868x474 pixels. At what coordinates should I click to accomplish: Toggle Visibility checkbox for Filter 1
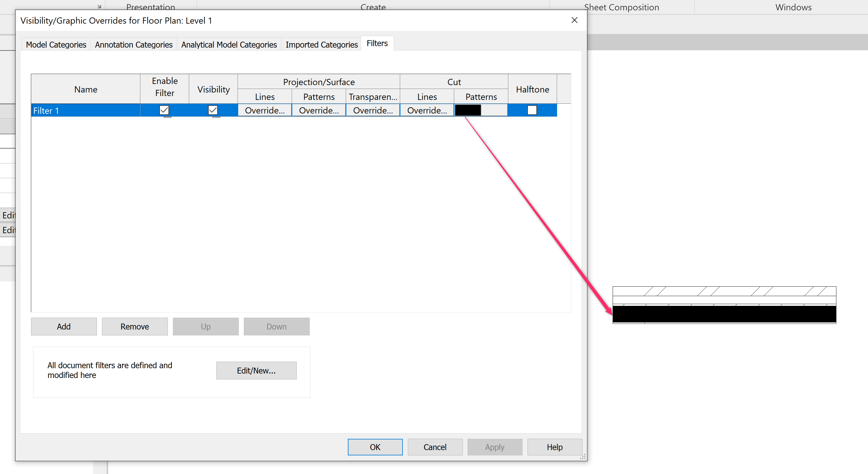[x=213, y=110]
